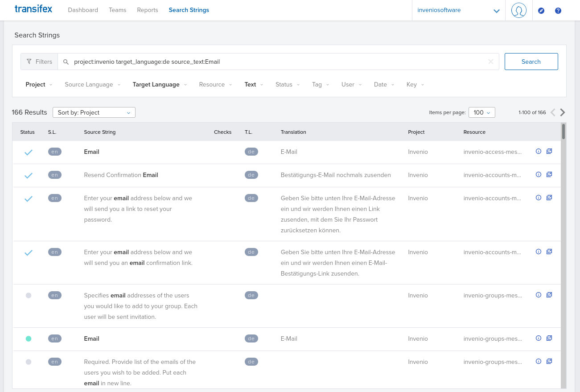Viewport: 580px width, 392px height.
Task: Expand the Date filter dropdown
Action: [384, 85]
